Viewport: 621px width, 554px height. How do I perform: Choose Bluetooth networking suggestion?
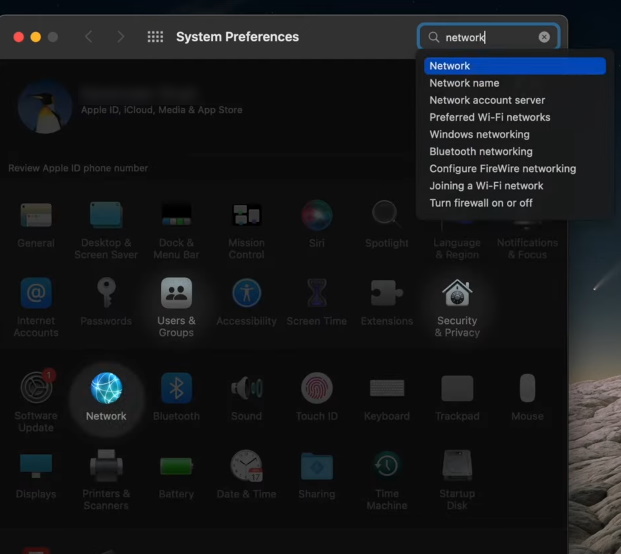515,151
